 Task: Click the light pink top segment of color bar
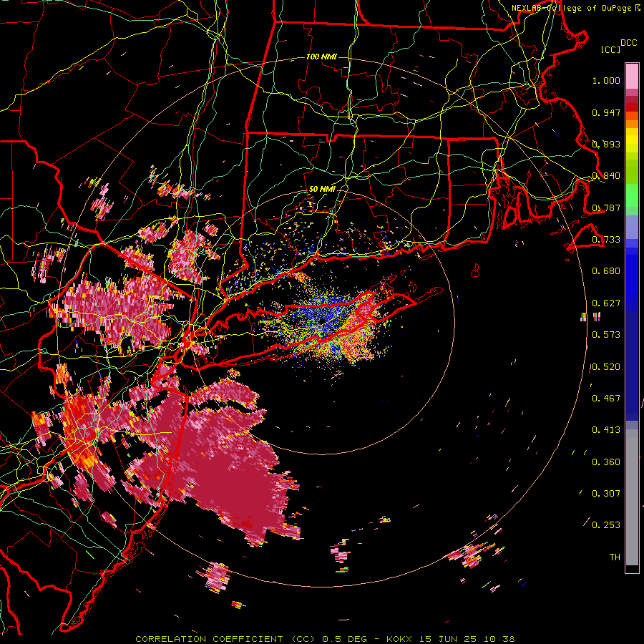coord(632,76)
